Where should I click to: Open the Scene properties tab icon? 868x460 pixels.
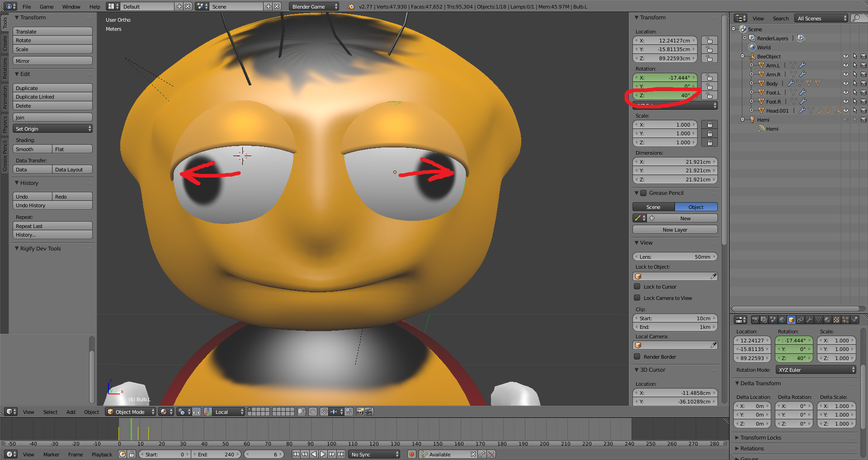tap(773, 320)
